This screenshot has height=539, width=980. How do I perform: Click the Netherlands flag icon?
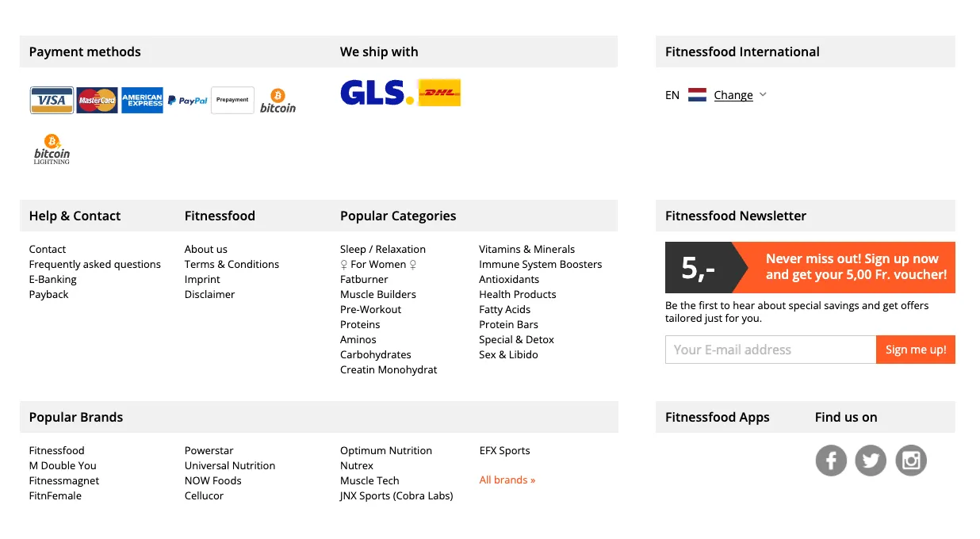697,95
